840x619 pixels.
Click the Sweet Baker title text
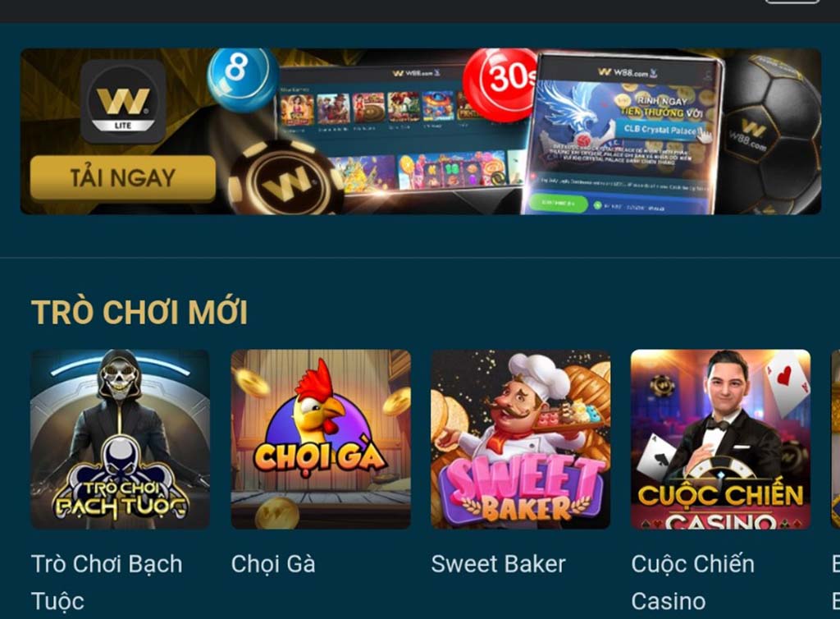tap(498, 564)
